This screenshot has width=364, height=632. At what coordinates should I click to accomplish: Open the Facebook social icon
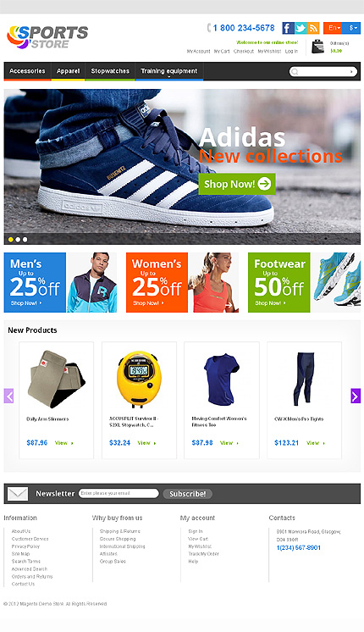[x=288, y=28]
